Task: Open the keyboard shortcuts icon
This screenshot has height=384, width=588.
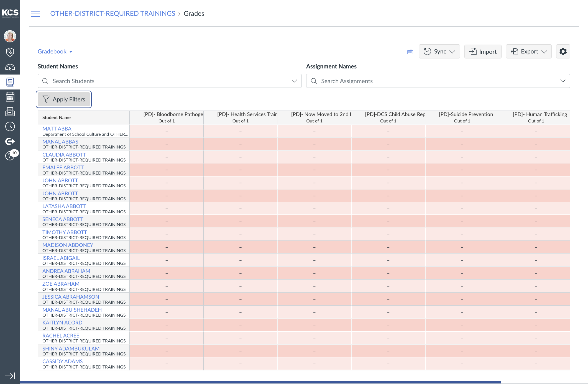Action: 410,52
